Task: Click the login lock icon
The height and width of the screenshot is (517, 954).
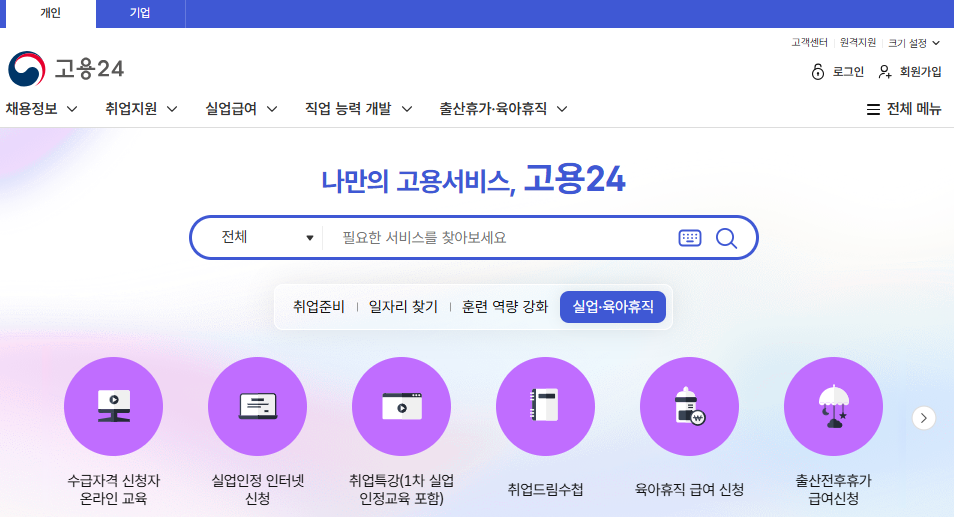Action: (x=818, y=72)
